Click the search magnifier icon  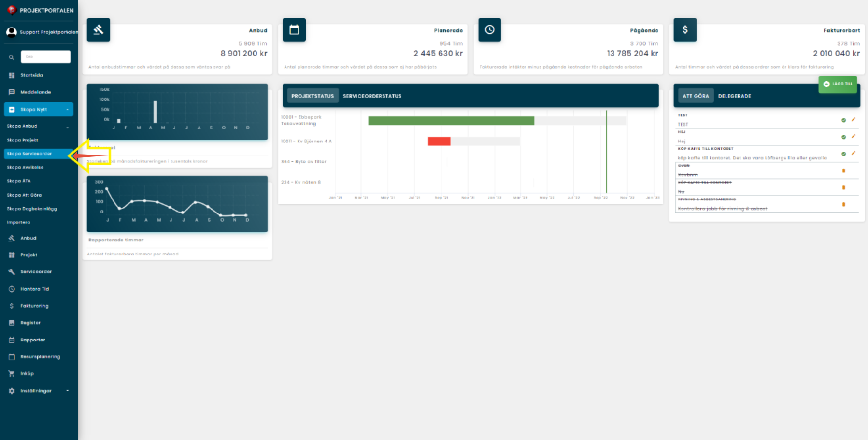point(12,57)
